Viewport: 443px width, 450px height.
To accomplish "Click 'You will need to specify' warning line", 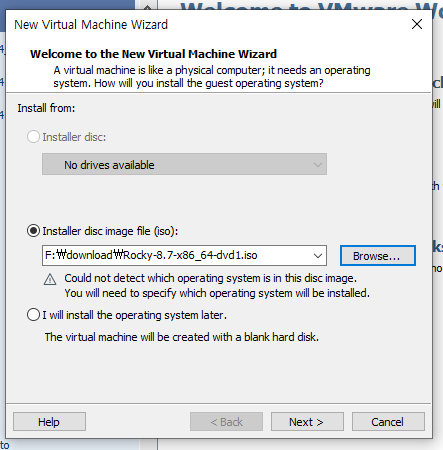I will coord(217,293).
